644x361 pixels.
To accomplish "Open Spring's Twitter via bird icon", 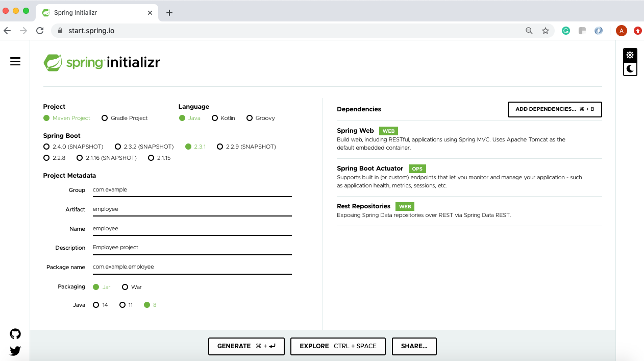I will (x=15, y=351).
